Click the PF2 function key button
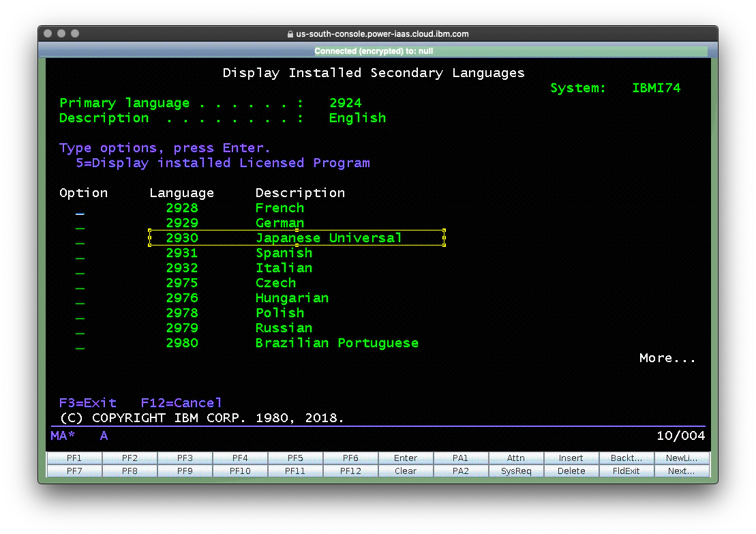This screenshot has height=534, width=756. pyautogui.click(x=130, y=458)
